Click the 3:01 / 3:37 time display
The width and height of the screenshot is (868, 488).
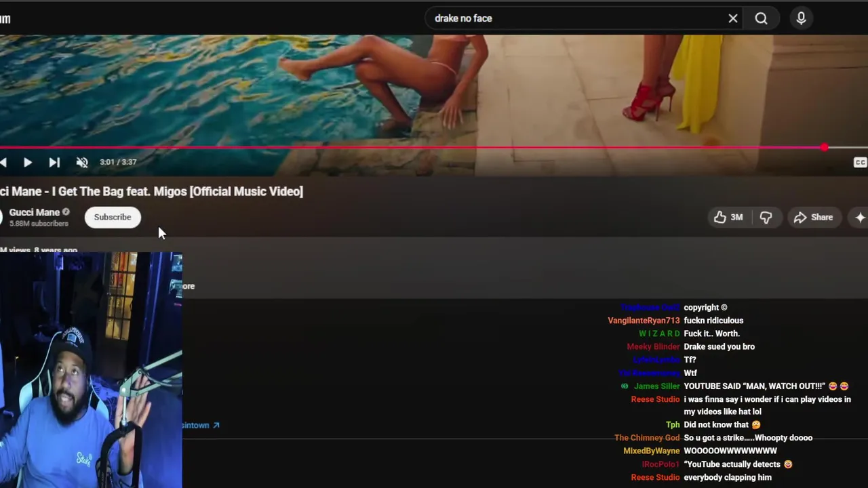(118, 162)
